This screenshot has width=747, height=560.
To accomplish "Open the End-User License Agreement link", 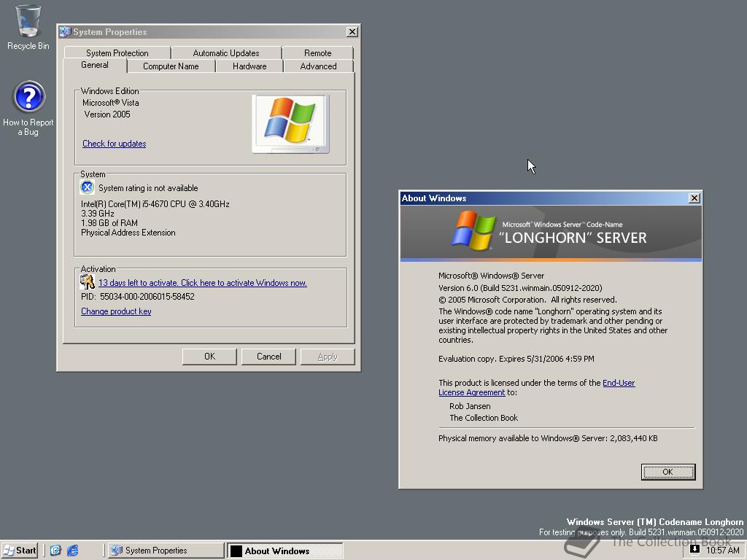I will 619,383.
